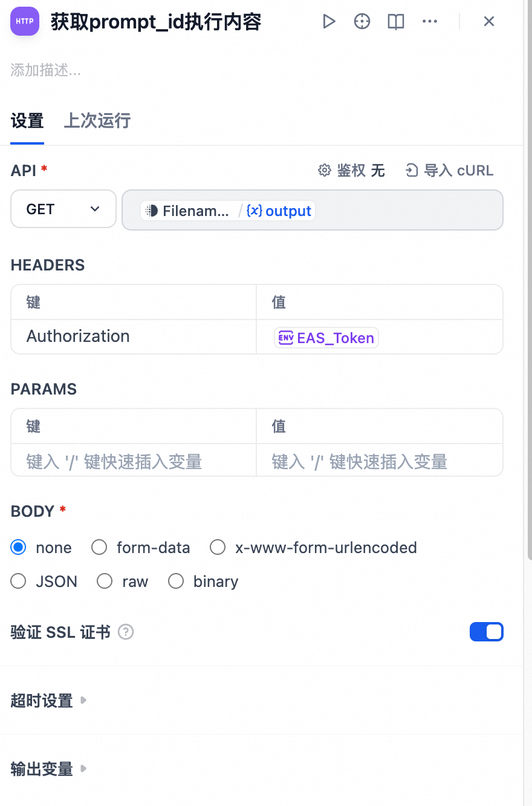
Task: Expand the 输出变量 section
Action: [49, 769]
